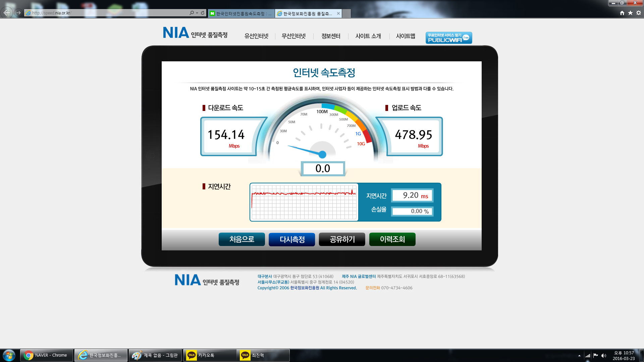This screenshot has width=644, height=362.
Task: Click the PUBLICWIFI free service banner
Action: (449, 38)
